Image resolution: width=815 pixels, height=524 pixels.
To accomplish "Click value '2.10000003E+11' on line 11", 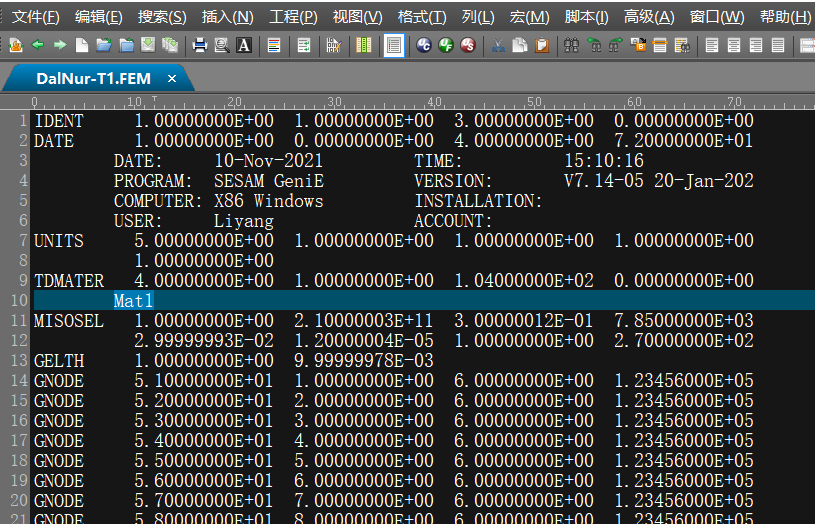I will tap(364, 321).
